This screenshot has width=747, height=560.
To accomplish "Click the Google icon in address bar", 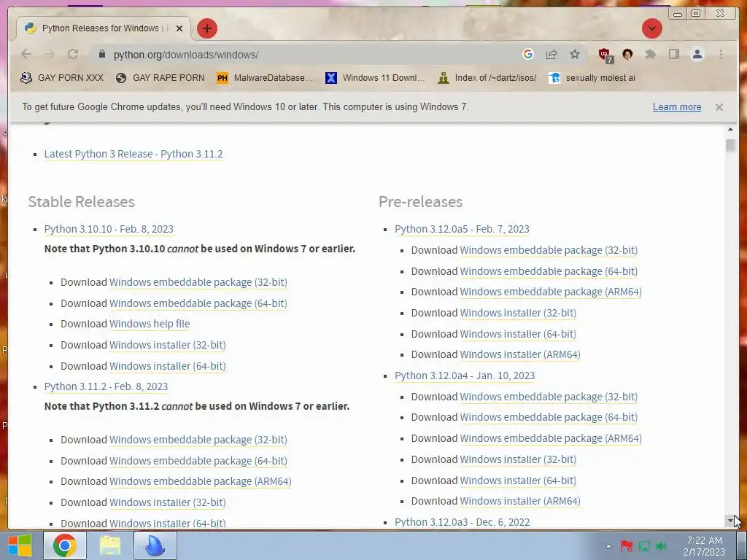I will click(x=528, y=54).
